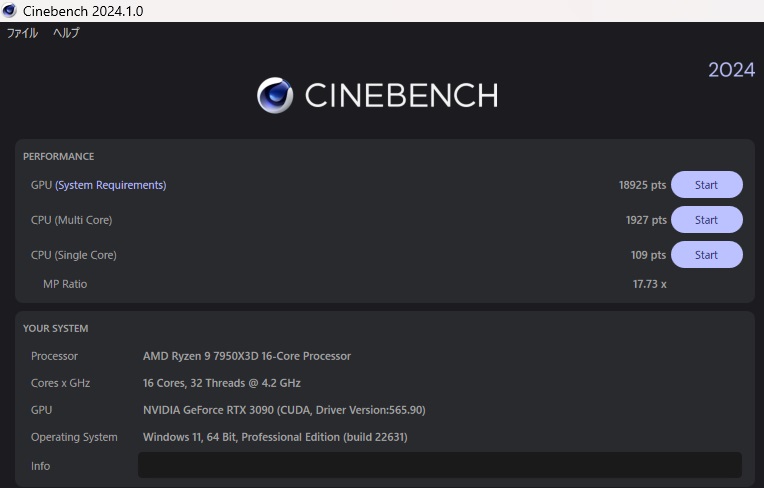Click into the Info text field

pyautogui.click(x=439, y=465)
